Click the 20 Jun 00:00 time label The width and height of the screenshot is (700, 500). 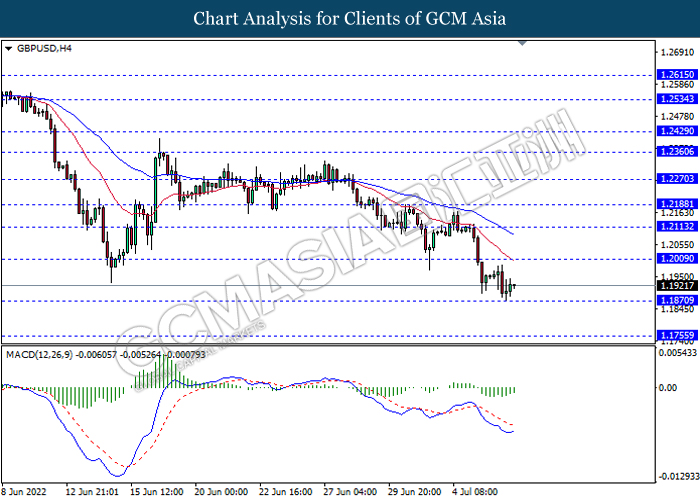tap(221, 492)
